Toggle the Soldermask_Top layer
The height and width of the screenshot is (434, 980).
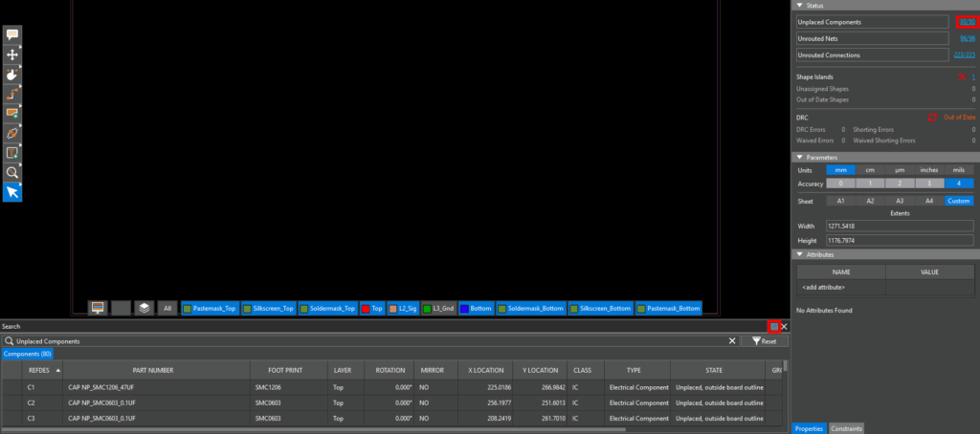point(327,309)
